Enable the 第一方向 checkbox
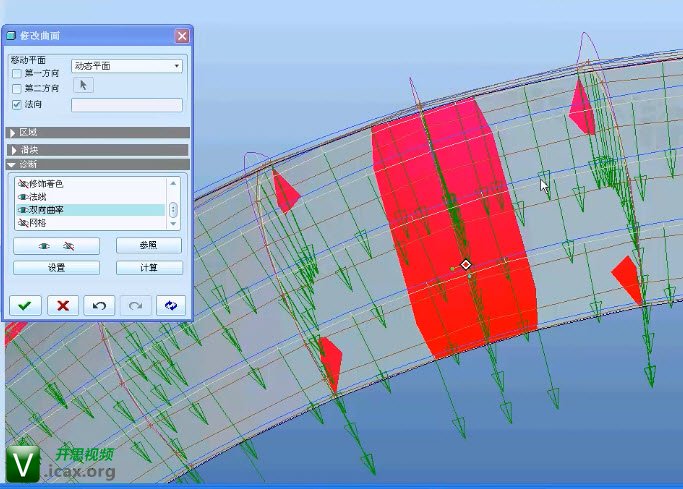 click(16, 73)
